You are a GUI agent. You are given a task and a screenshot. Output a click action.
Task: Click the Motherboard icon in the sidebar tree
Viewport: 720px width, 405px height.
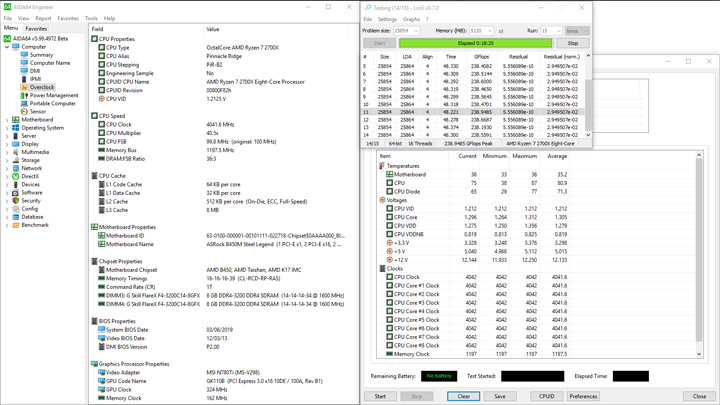[x=16, y=120]
